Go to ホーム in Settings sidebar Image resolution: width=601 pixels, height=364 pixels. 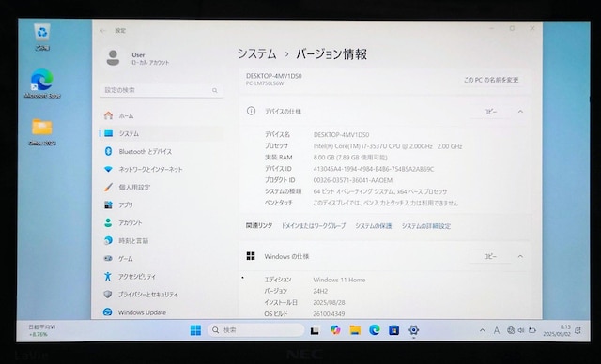point(161,115)
